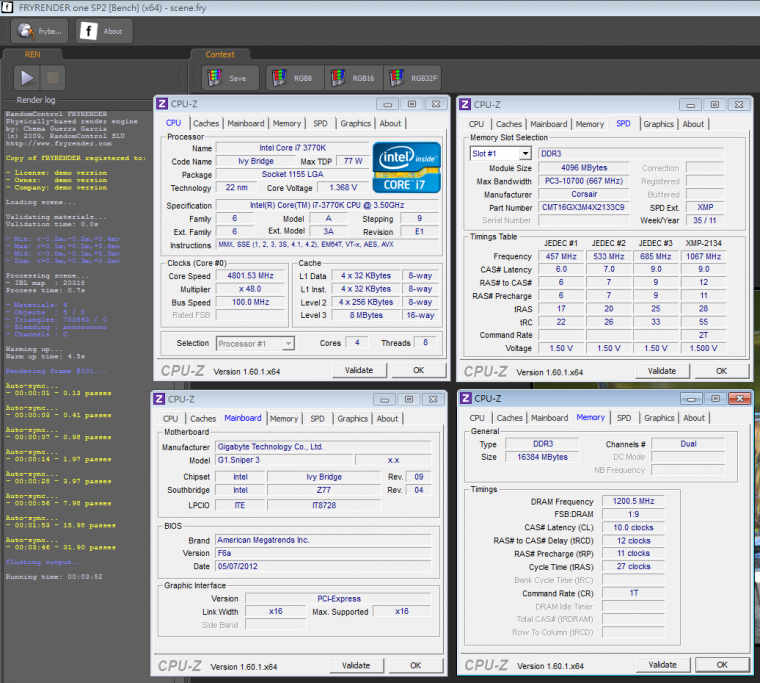This screenshot has height=683, width=760.
Task: Open About tab in the Mainboard window
Action: [387, 419]
